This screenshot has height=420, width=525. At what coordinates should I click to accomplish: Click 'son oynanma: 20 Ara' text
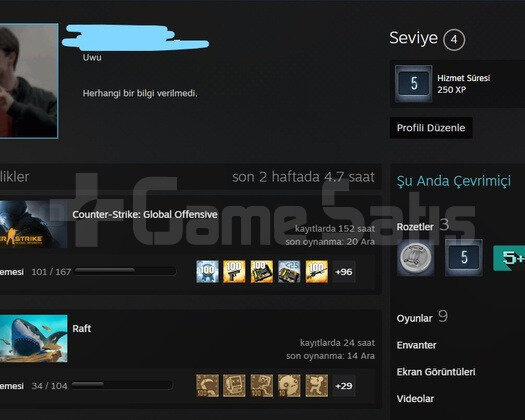pos(330,241)
